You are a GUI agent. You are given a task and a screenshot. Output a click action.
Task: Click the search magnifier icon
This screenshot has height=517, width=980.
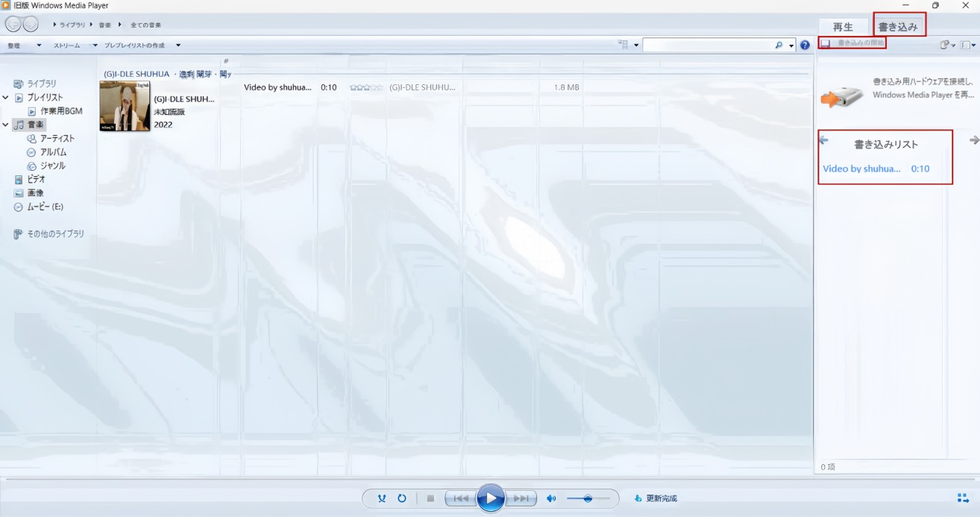tap(779, 46)
